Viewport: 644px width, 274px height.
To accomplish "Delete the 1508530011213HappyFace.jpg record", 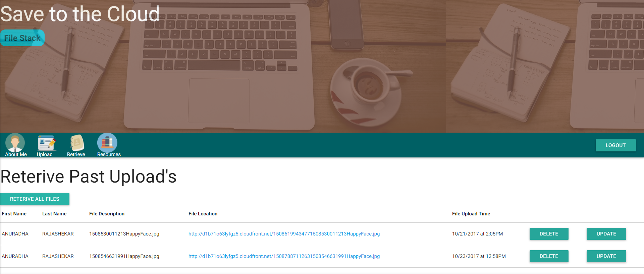I will (549, 234).
